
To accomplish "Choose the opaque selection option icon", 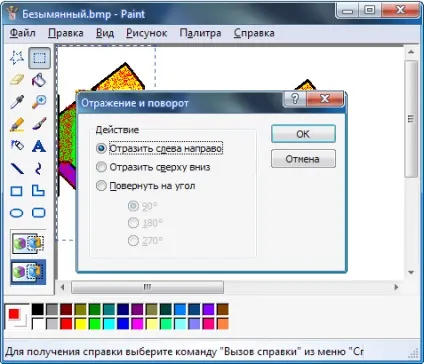I will 28,243.
